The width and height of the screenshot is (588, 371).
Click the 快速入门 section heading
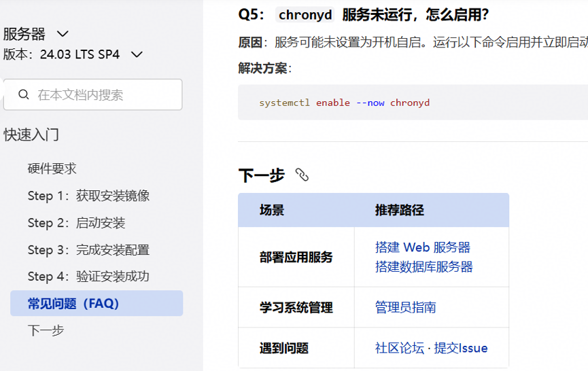click(x=31, y=135)
